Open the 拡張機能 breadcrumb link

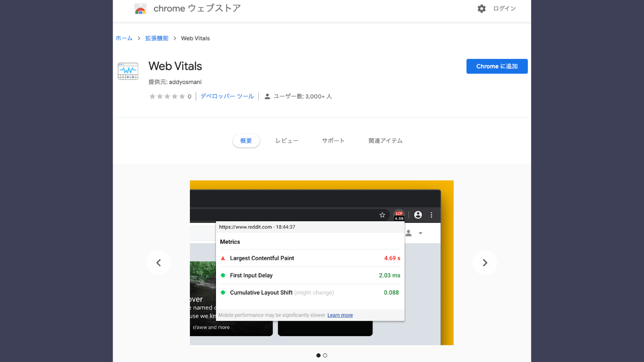157,38
